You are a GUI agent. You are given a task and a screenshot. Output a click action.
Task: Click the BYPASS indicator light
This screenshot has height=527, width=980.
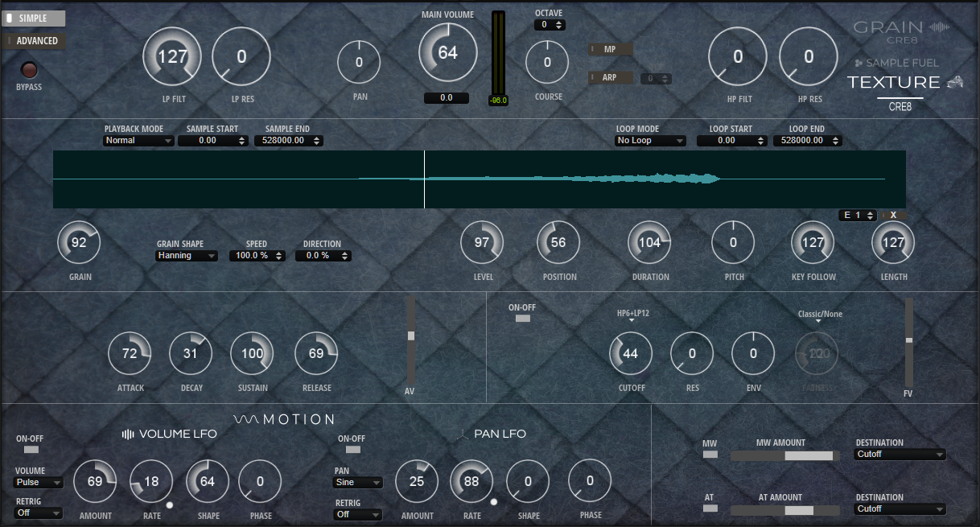point(29,71)
